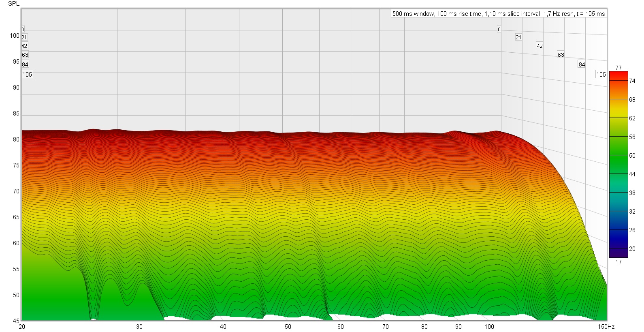The image size is (644, 332).
Task: Click the 32 label on color scale
Action: [632, 212]
